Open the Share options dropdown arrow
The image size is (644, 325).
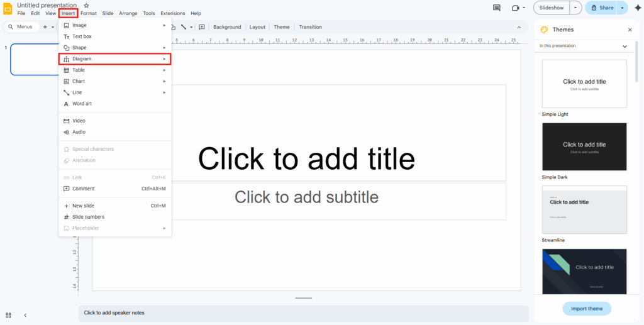click(x=623, y=8)
